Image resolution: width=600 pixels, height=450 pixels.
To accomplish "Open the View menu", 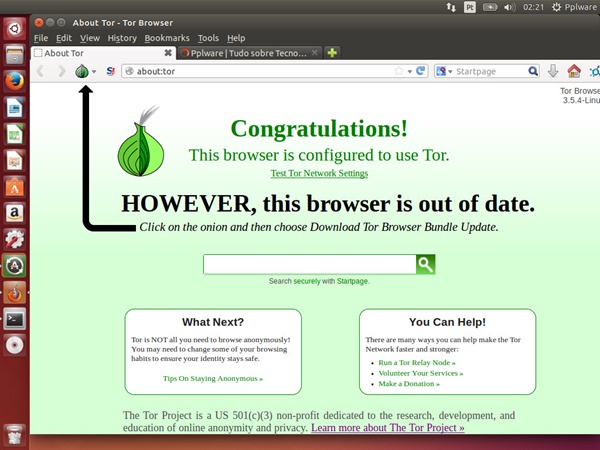I will [90, 38].
